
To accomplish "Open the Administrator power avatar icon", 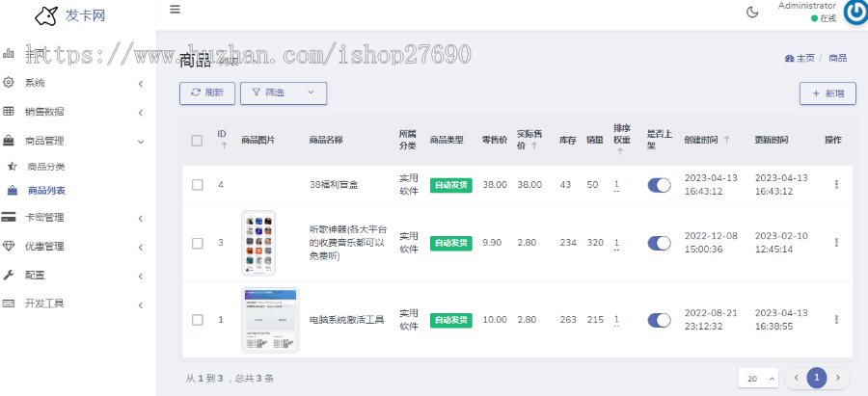I will tap(855, 13).
